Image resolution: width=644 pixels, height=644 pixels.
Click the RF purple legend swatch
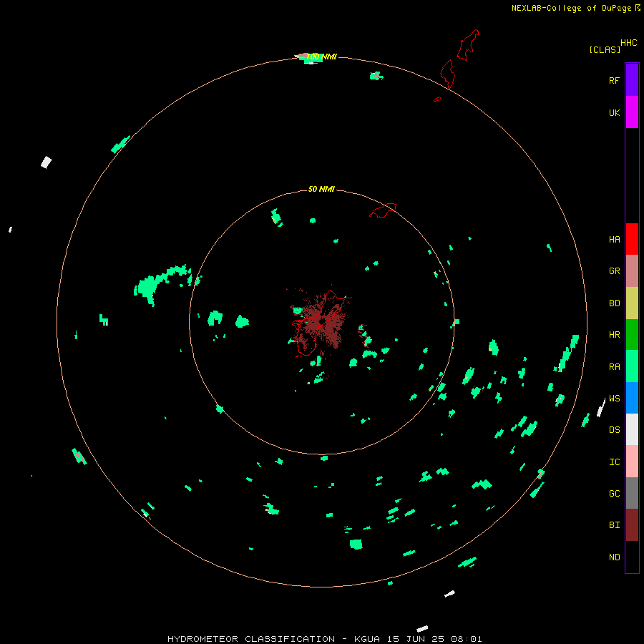point(632,80)
